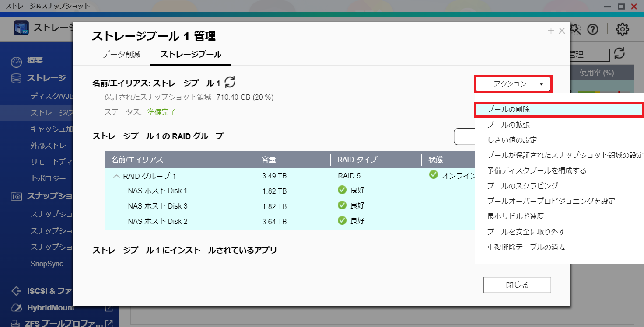The width and height of the screenshot is (644, 327).
Task: Select the NAS ホスト Disk 2 row
Action: coord(157,221)
